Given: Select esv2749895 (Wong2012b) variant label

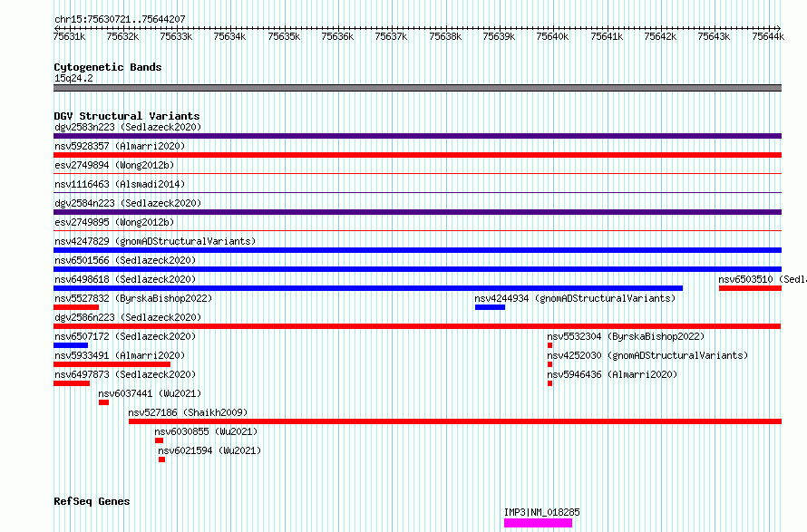Looking at the screenshot, I should tap(114, 222).
